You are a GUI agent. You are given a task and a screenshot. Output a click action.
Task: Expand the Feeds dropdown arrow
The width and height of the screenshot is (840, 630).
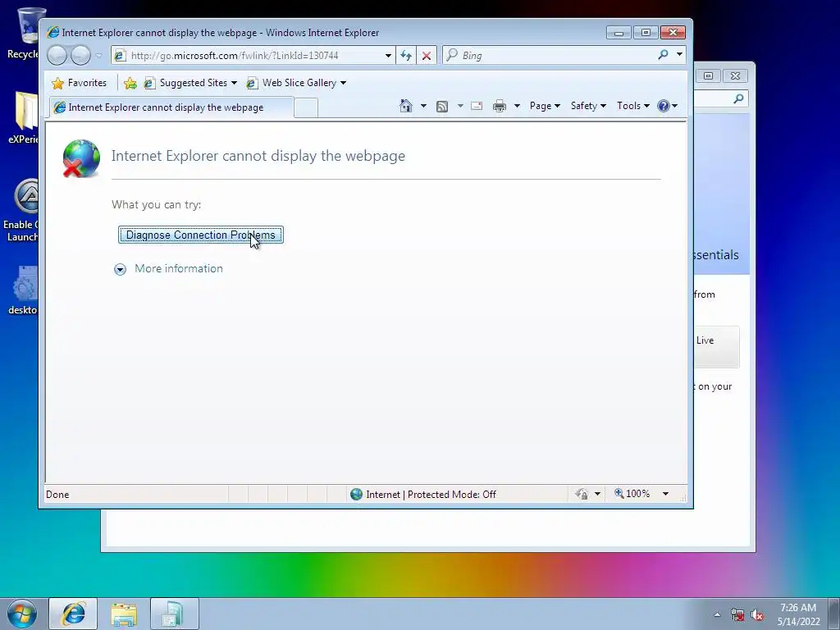pyautogui.click(x=460, y=106)
